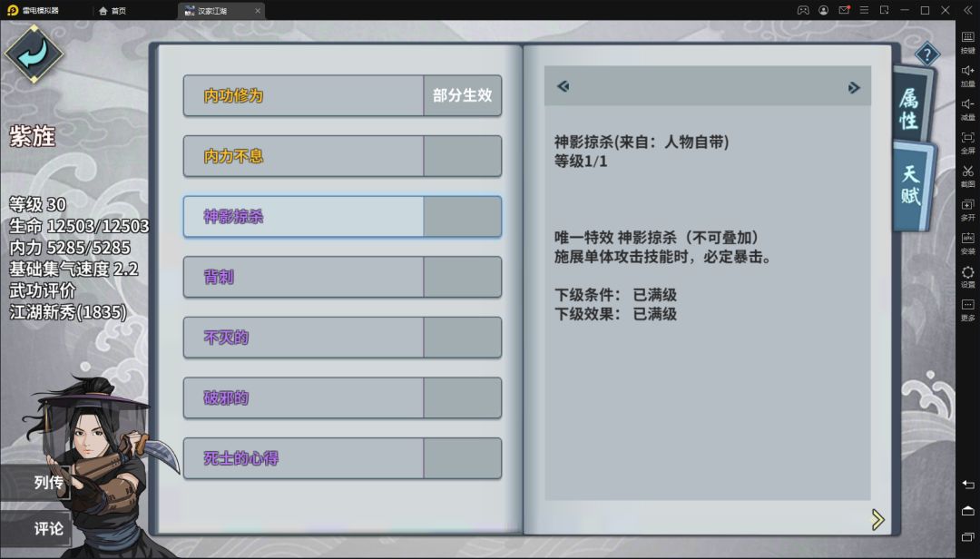980x559 pixels.
Task: Click the Android recent apps icon
Action: [967, 537]
